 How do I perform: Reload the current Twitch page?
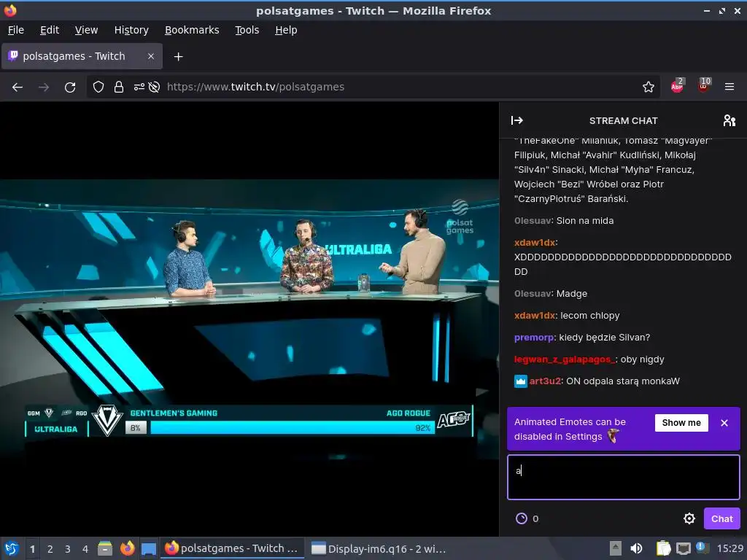click(70, 87)
